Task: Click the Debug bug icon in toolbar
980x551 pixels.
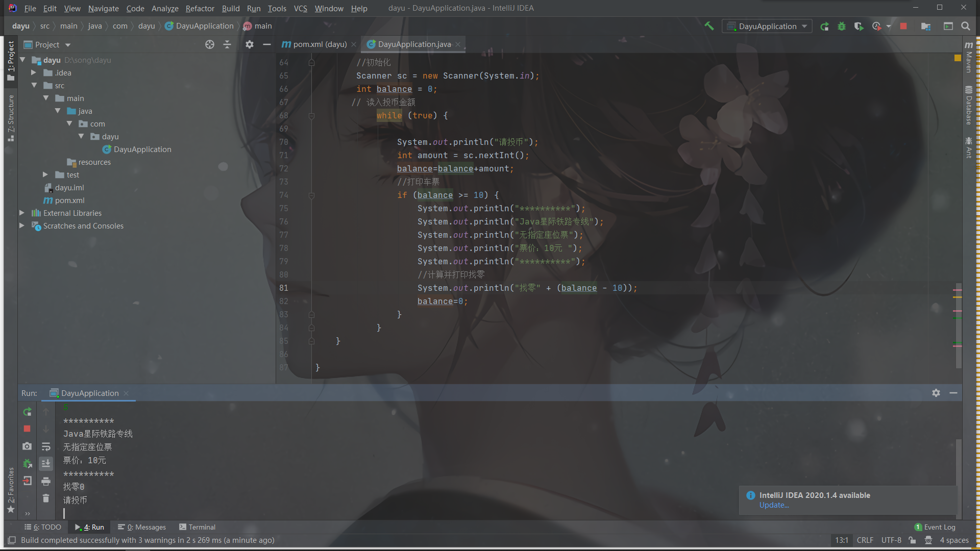Action: click(x=842, y=26)
